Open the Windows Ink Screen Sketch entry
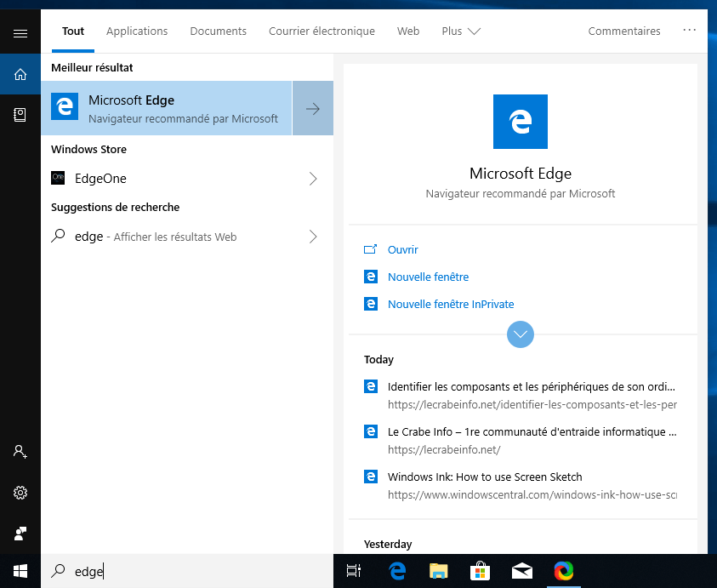Image resolution: width=717 pixels, height=588 pixels. pos(521,486)
